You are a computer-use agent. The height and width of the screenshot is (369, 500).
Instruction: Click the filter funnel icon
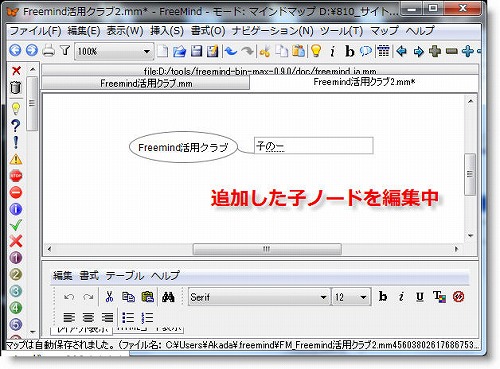pos(65,51)
